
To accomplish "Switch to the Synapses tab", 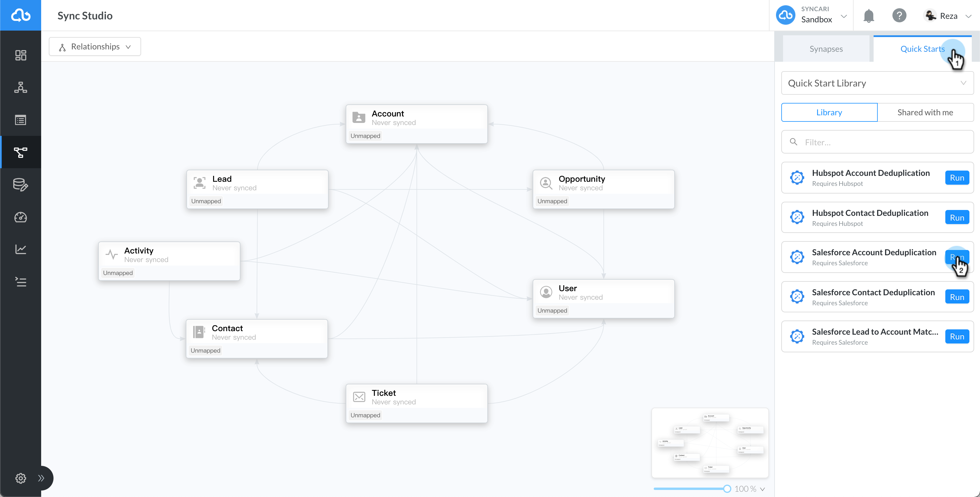I will (826, 49).
